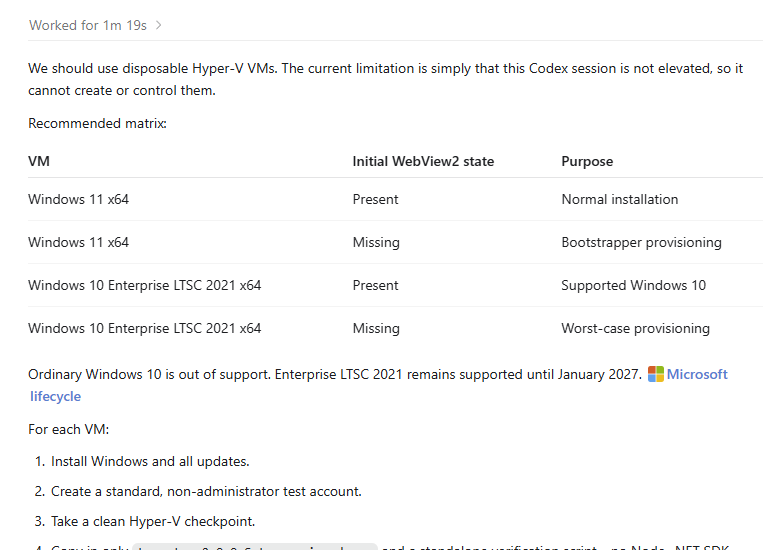This screenshot has width=763, height=550.
Task: Select the first Windows 11 x64 cell
Action: (x=78, y=200)
